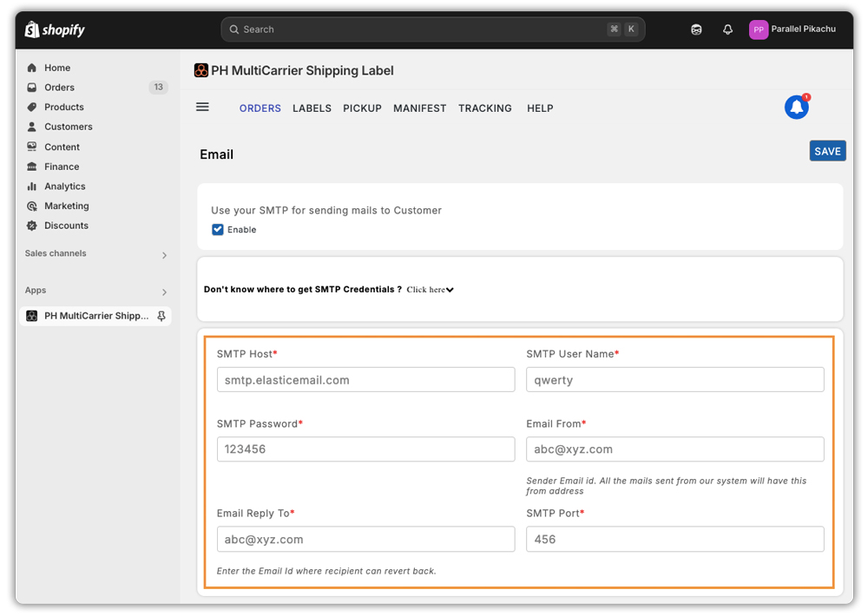868x616 pixels.
Task: Click the PP profile avatar
Action: click(x=759, y=29)
